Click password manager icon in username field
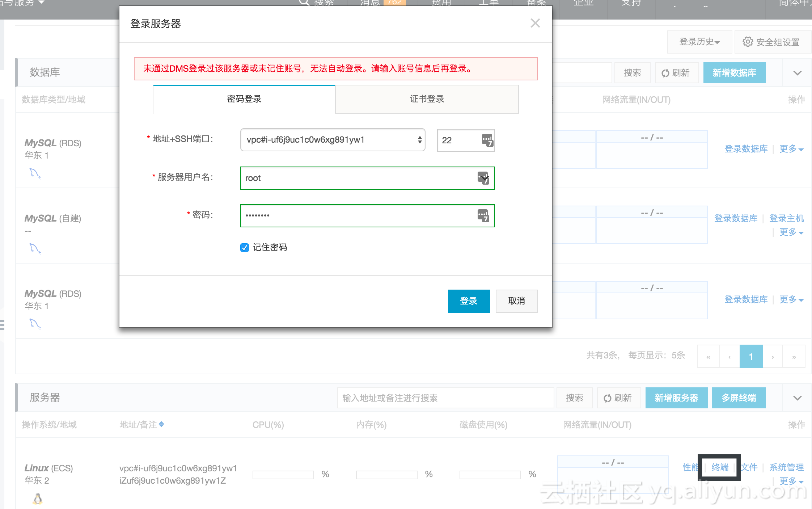 483,178
